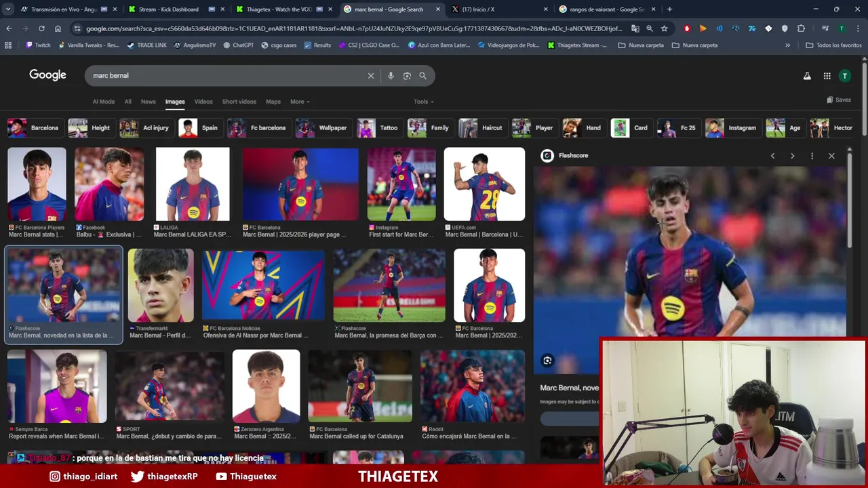Open the Twitch bookmark
Image resolution: width=868 pixels, height=488 pixels.
38,45
